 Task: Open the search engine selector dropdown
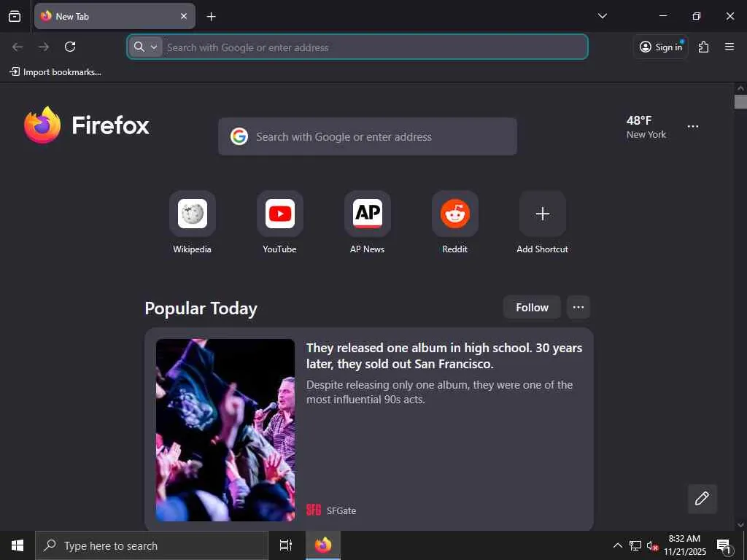tap(146, 47)
